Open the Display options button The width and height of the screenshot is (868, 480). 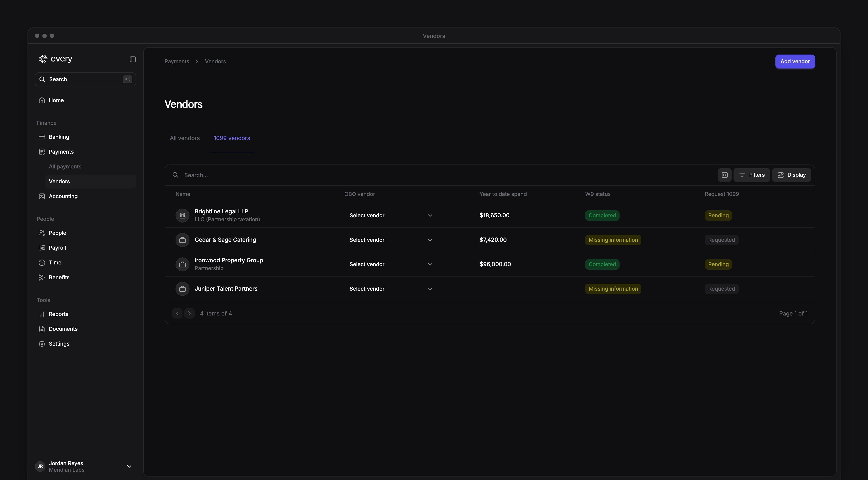click(792, 175)
